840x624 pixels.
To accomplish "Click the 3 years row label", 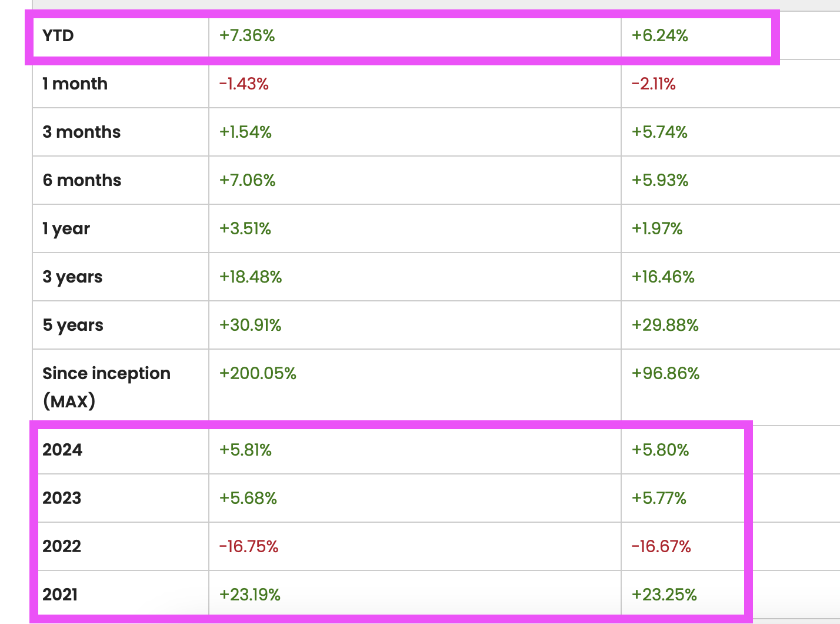I will [x=72, y=277].
